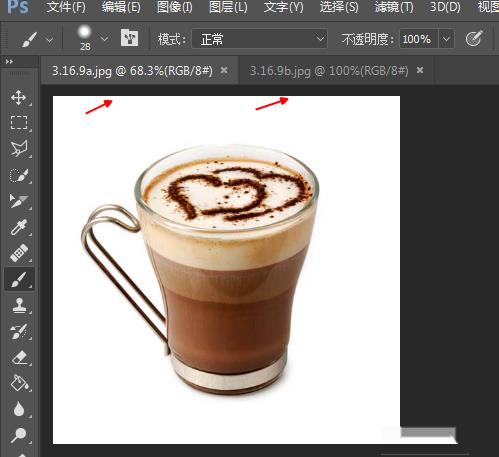Open the 滤镜(T) menu
This screenshot has height=457, width=499.
394,7
